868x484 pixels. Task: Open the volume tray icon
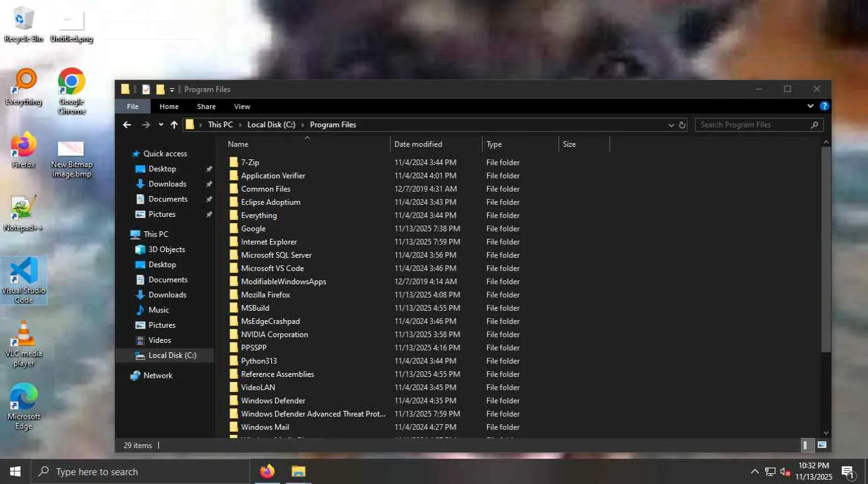tap(785, 471)
